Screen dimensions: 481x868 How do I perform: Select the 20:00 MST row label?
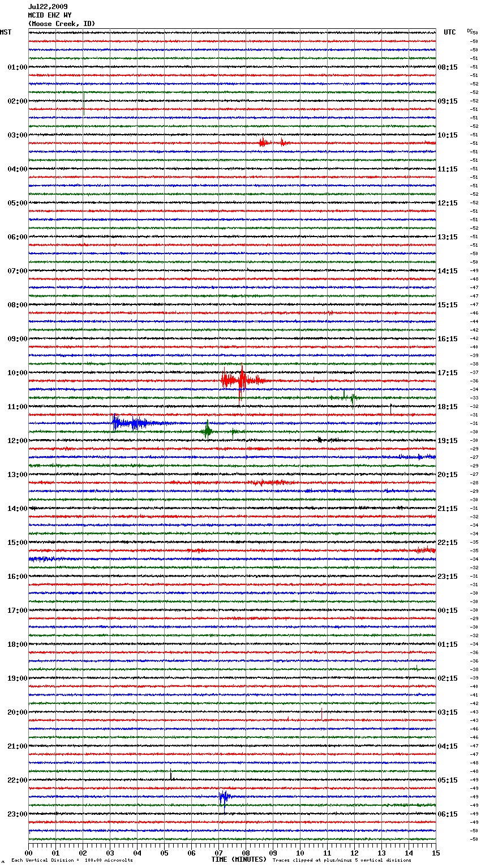tap(18, 712)
